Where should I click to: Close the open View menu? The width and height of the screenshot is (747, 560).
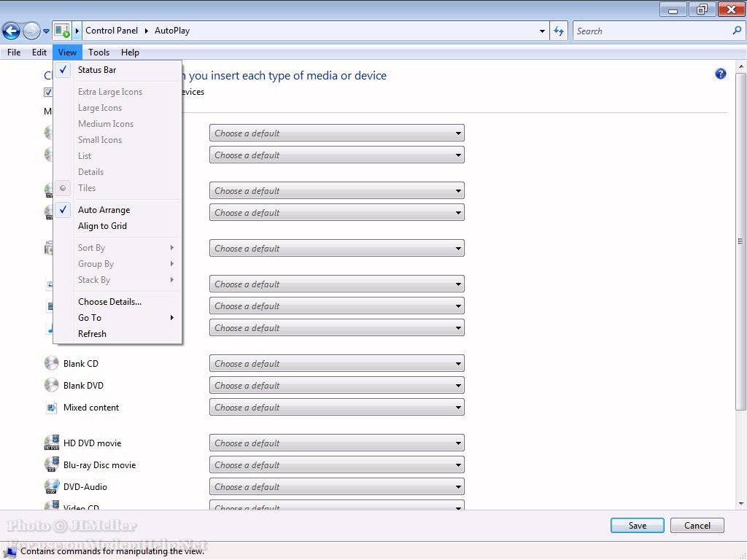(67, 52)
